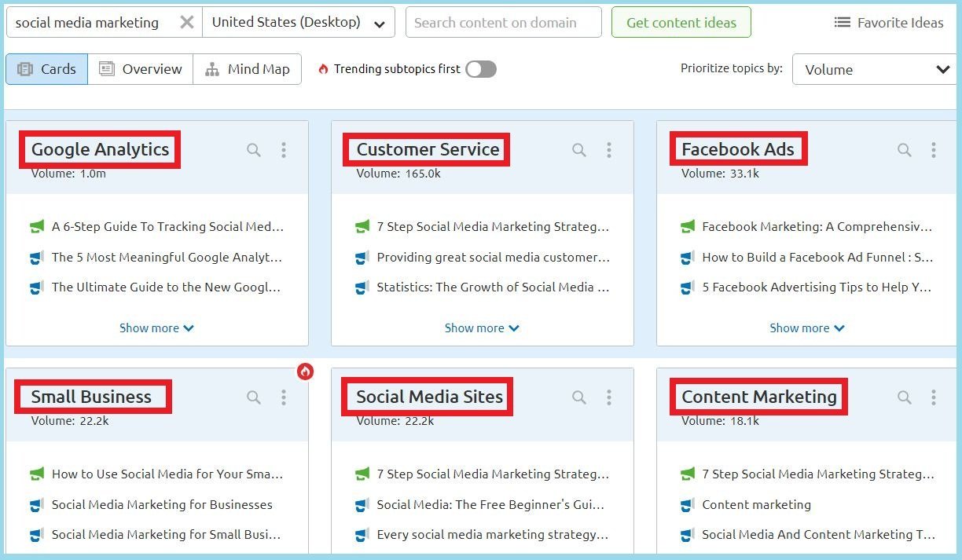The width and height of the screenshot is (962, 560).
Task: Open the Content marketing article link
Action: point(757,504)
